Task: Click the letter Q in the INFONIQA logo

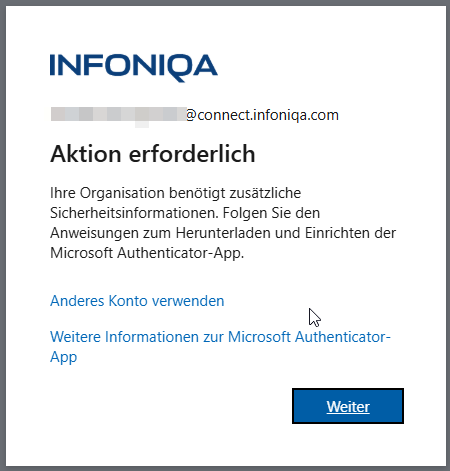Action: click(181, 68)
